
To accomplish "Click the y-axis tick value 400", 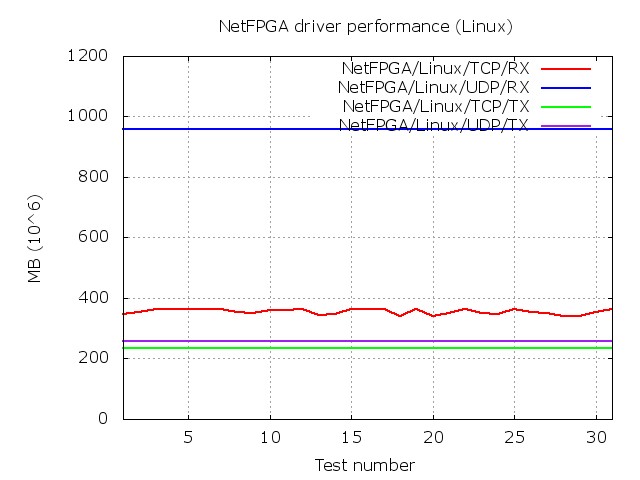I will (x=93, y=297).
